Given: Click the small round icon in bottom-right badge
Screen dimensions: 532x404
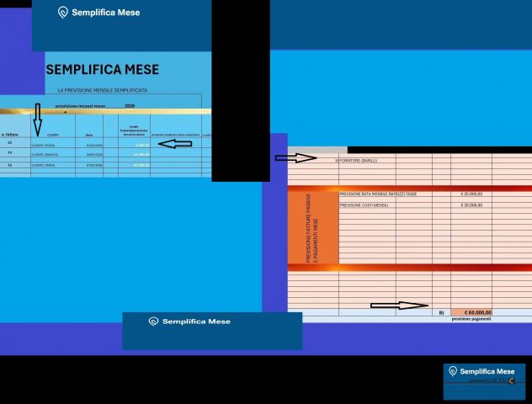Looking at the screenshot, I should click(512, 381).
